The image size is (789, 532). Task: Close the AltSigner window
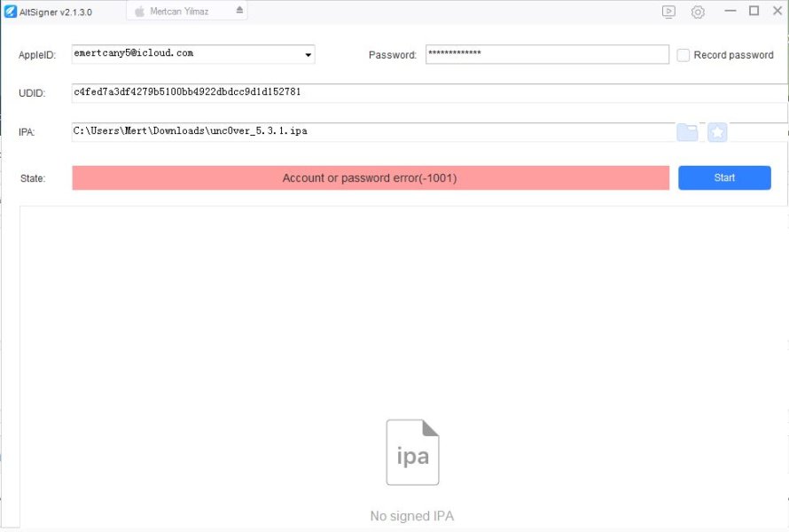click(x=777, y=11)
